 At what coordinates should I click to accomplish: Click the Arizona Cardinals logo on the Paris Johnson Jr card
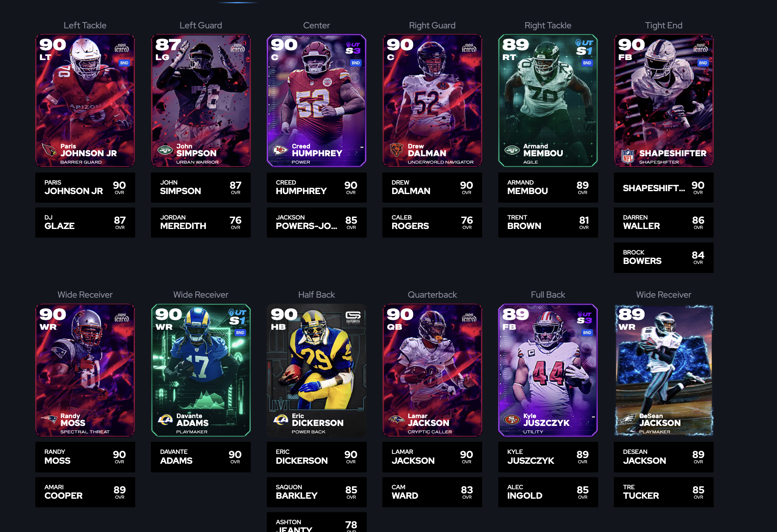pos(49,150)
